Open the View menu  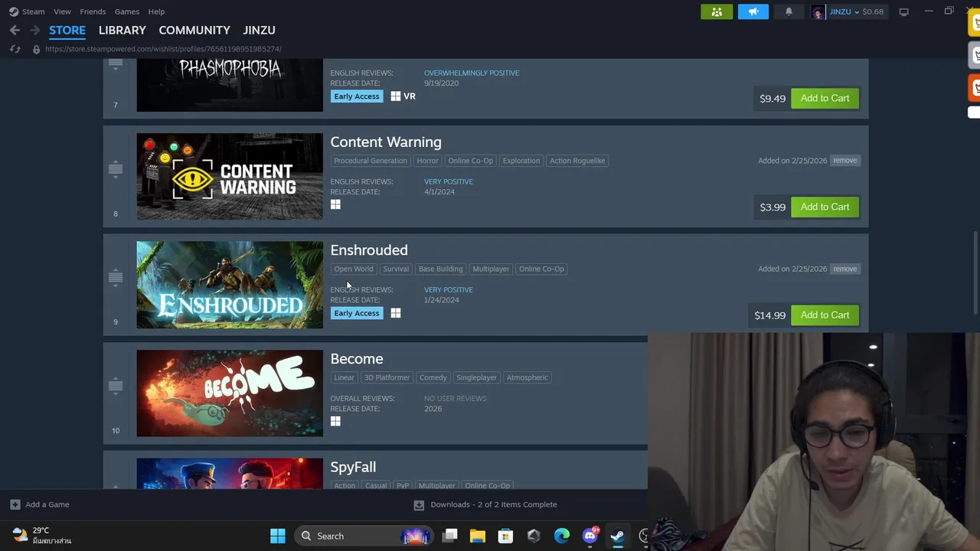pos(62,11)
